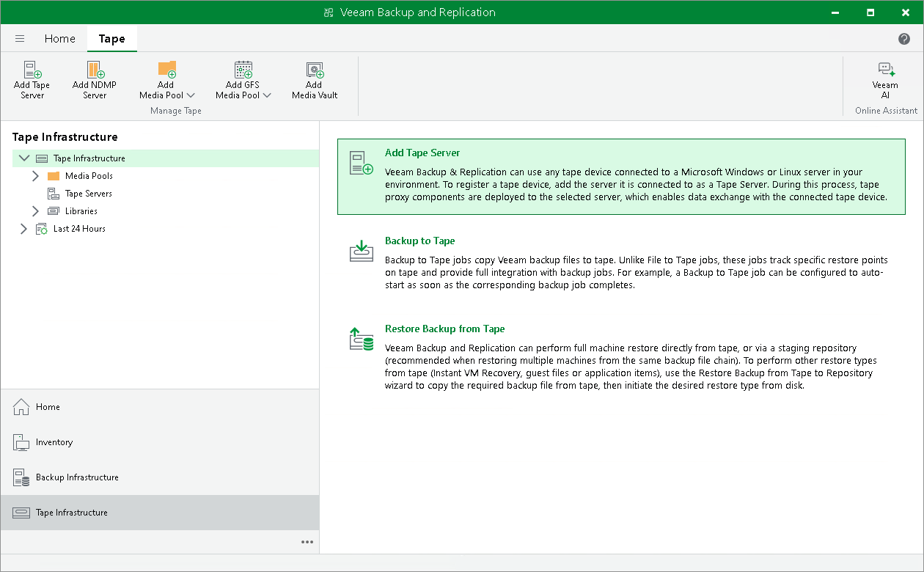Click Add GFS Media Pool icon
Image resolution: width=924 pixels, height=572 pixels.
pos(243,70)
